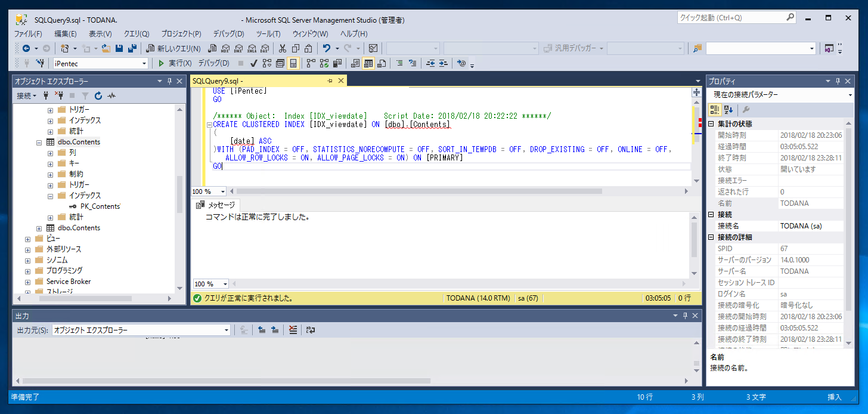Select the Disconnect icon in Object Explorer
The height and width of the screenshot is (414, 868).
(x=60, y=95)
